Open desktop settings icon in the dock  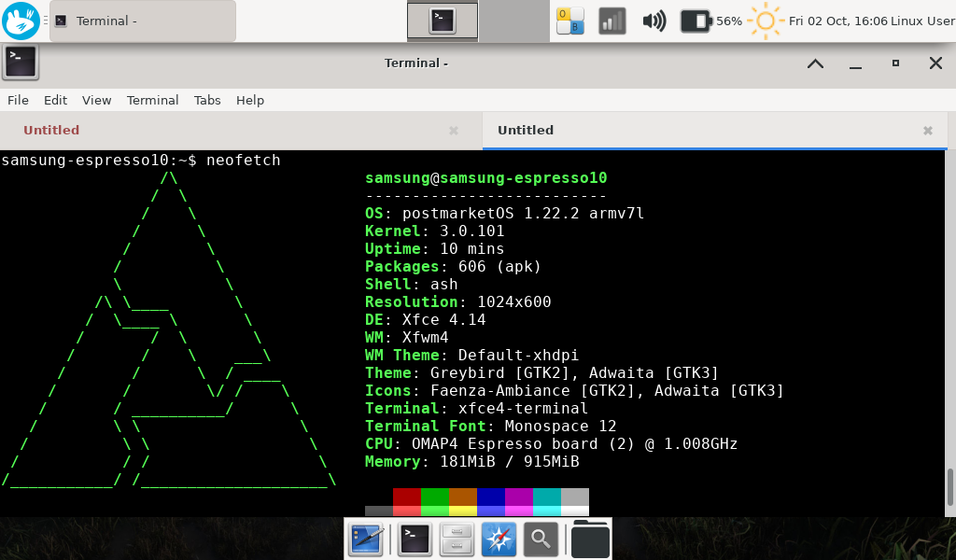(366, 539)
